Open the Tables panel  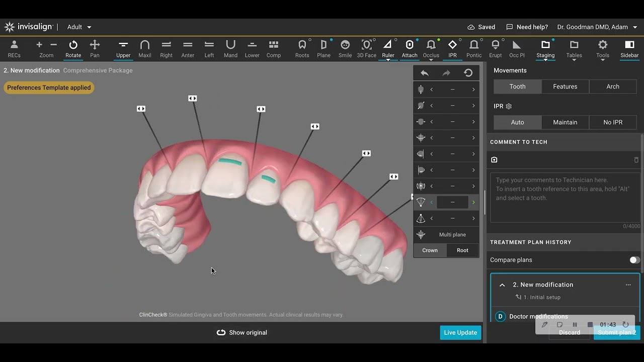coord(574,49)
